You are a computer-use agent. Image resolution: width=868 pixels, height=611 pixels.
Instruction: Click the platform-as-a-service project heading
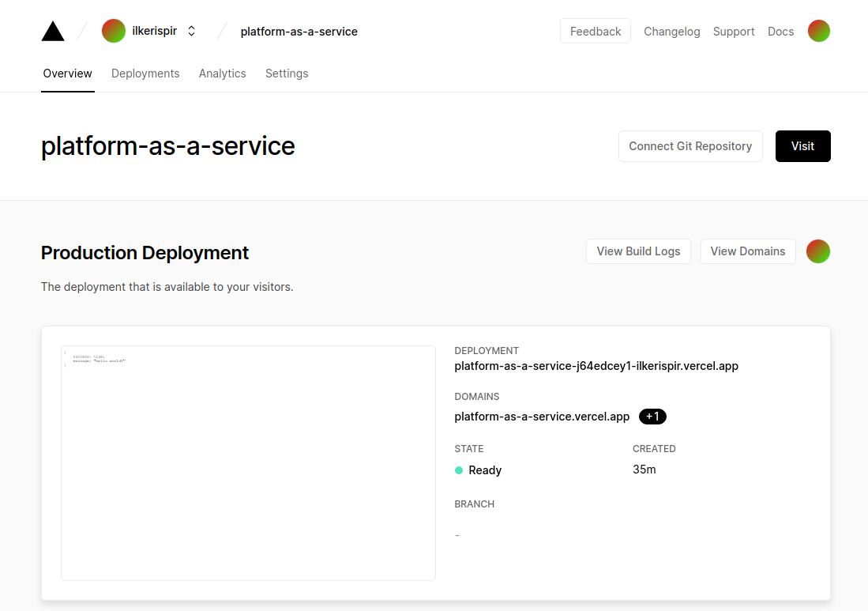(x=167, y=146)
